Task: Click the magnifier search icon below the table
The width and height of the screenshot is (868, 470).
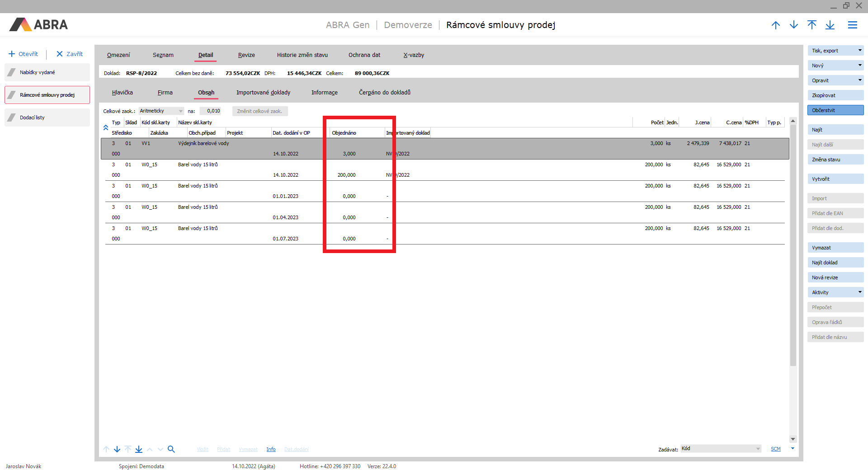Action: point(171,449)
